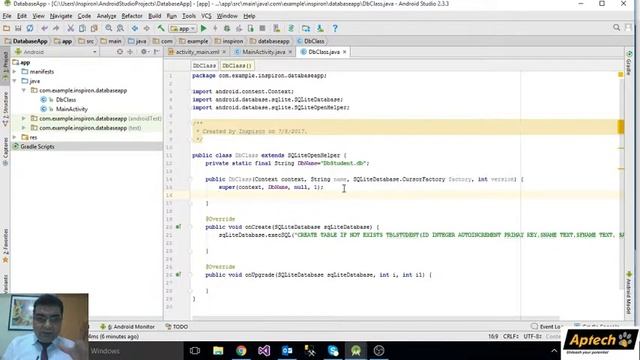The image size is (640, 360).
Task: Click the Debug app bug icon
Action: [227, 28]
